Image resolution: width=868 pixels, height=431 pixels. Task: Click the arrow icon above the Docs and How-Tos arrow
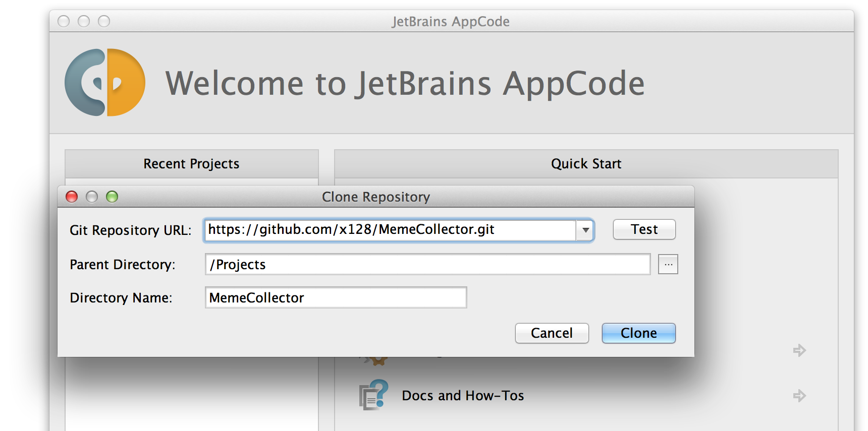pos(799,350)
